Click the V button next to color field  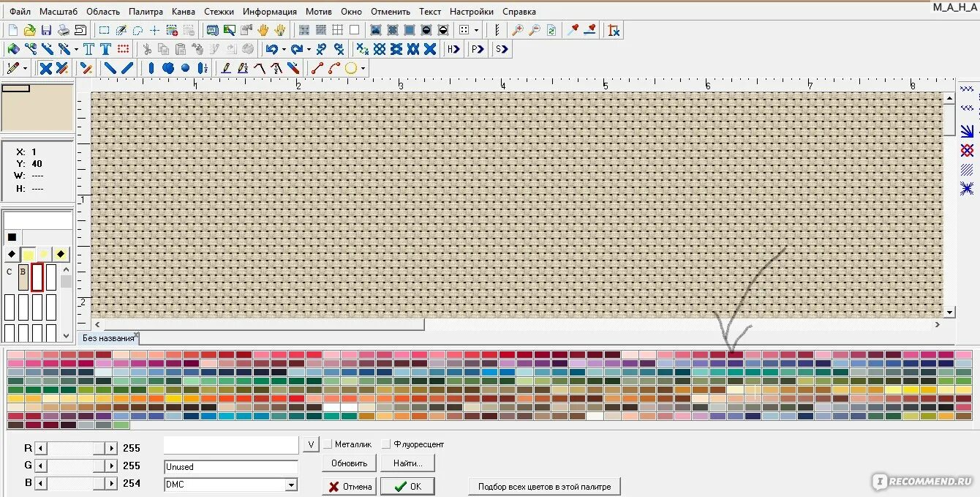311,444
